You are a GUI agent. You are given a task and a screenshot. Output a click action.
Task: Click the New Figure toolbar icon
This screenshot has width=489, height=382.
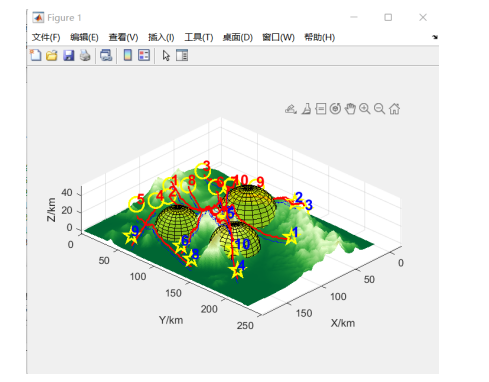pyautogui.click(x=36, y=55)
